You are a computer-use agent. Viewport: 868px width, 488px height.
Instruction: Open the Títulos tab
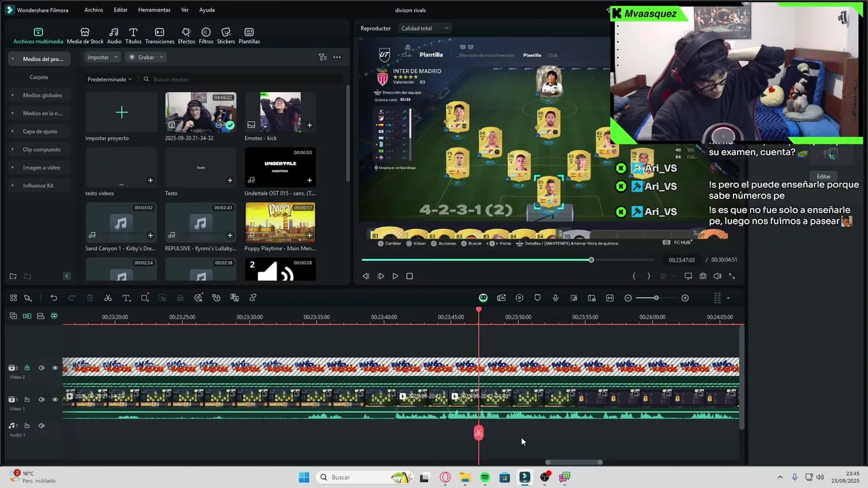pyautogui.click(x=133, y=36)
